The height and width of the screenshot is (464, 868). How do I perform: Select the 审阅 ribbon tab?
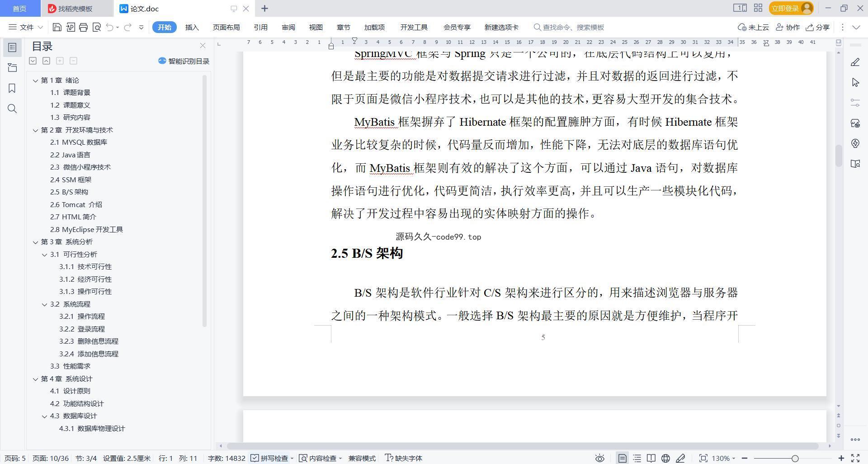288,27
